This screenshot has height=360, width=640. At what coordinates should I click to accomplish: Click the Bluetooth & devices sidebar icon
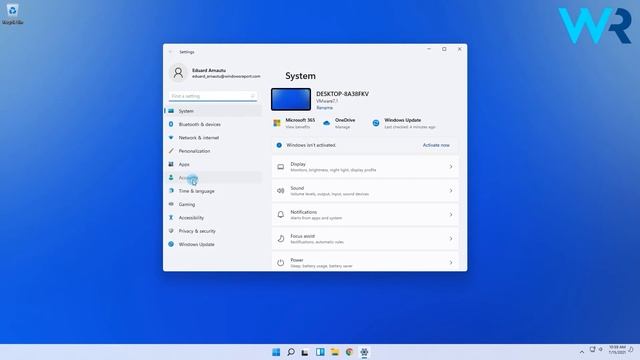pyautogui.click(x=171, y=124)
